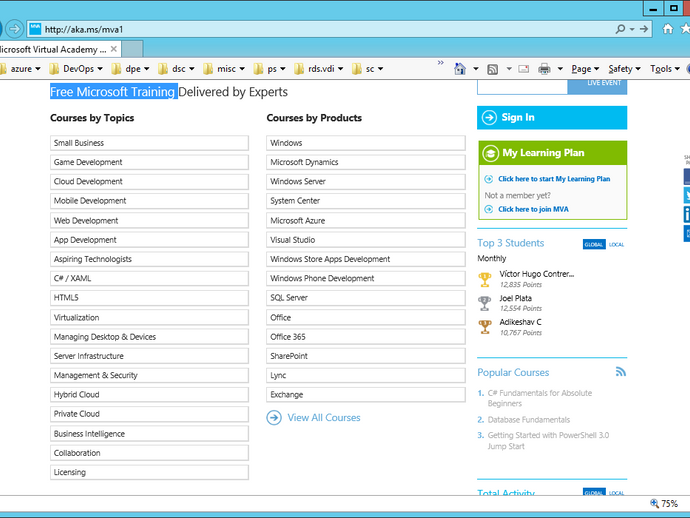
Task: Click the LIVE EVENT banner button
Action: click(597, 87)
